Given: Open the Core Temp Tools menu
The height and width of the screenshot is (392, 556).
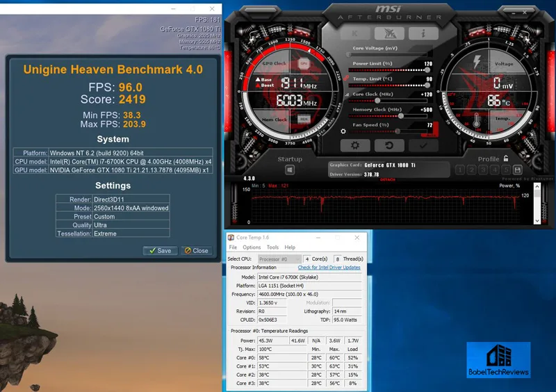Looking at the screenshot, I should click(x=272, y=247).
